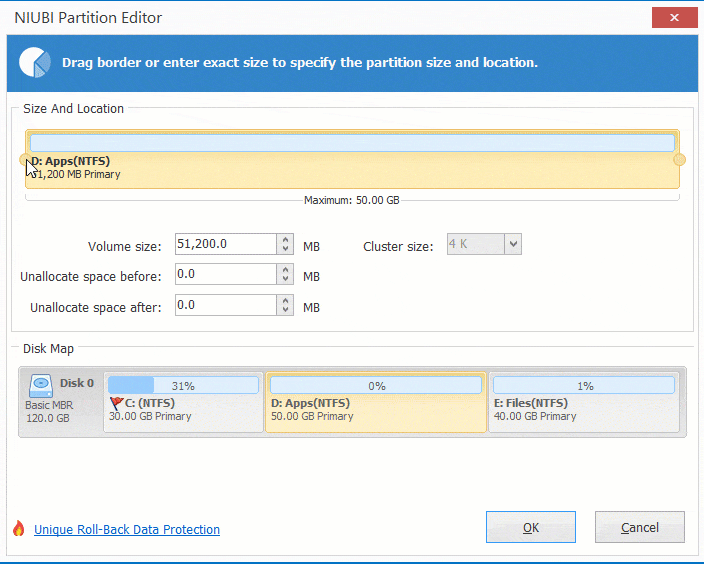Increase Volume size with up arrow
This screenshot has height=564, width=704.
[x=286, y=239]
